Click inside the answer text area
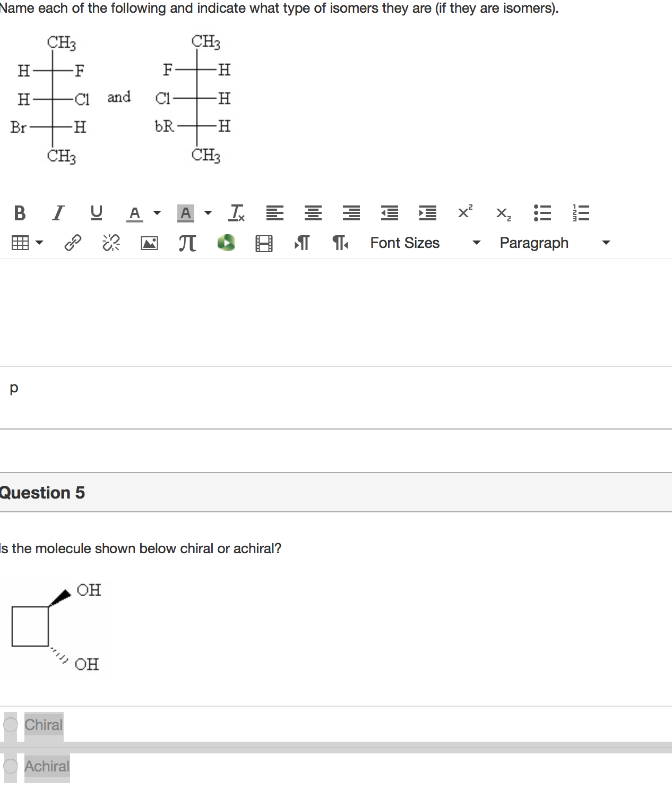This screenshot has height=807, width=672. 336,312
